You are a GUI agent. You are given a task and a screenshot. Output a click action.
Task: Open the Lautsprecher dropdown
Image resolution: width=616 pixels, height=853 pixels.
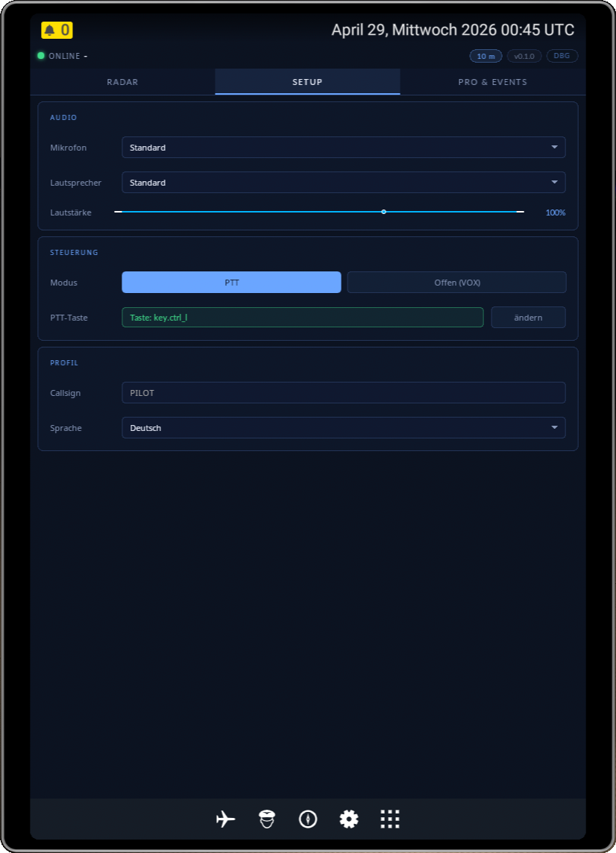[x=343, y=183]
